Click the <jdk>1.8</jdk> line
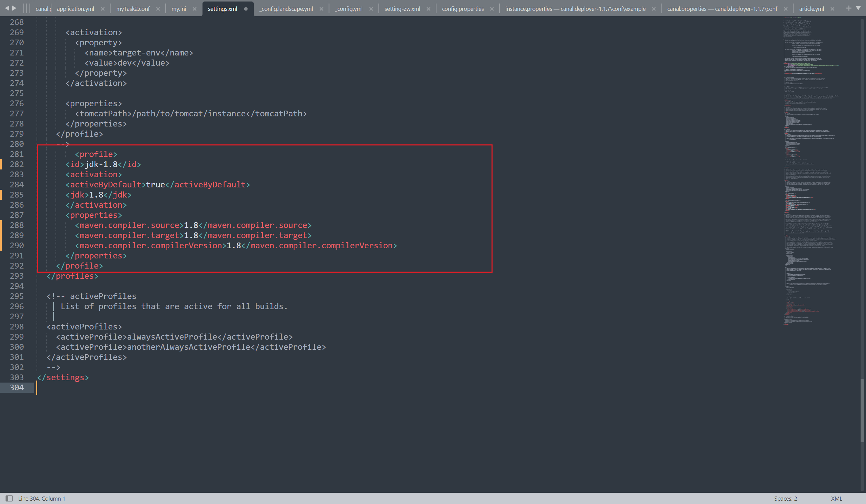The height and width of the screenshot is (504, 866). tap(98, 195)
